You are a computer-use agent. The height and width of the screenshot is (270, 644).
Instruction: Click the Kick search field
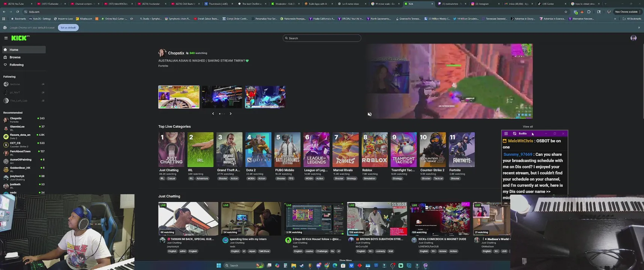tap(322, 38)
